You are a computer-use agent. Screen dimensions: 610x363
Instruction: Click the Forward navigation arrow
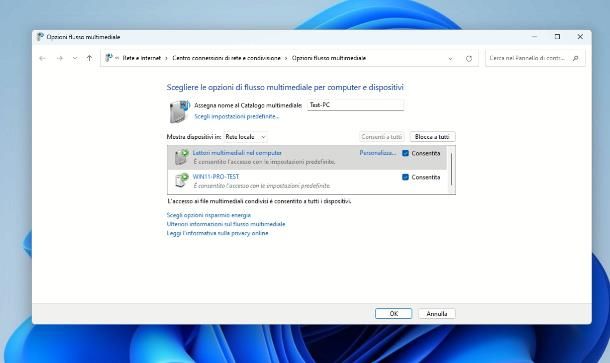[x=60, y=58]
